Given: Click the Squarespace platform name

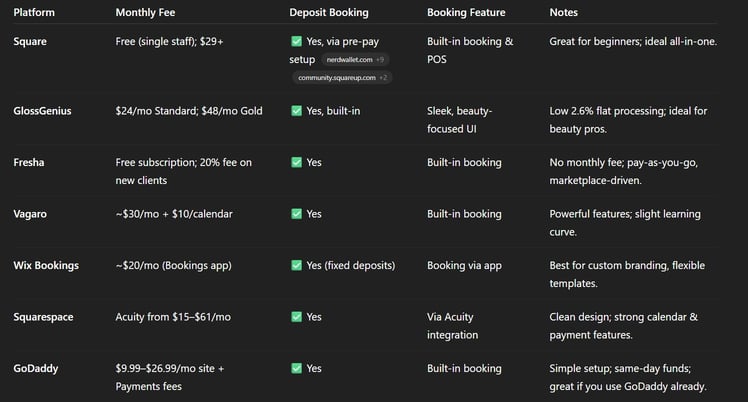Looking at the screenshot, I should (x=43, y=317).
